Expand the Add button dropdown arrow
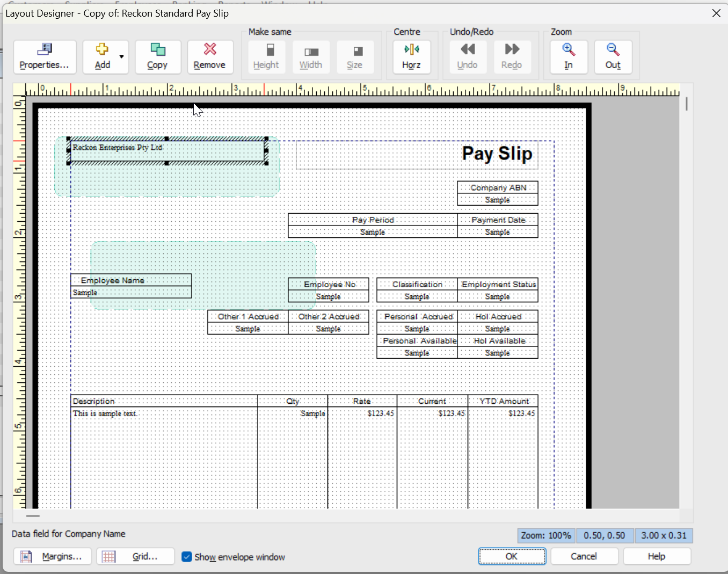Screen dimensions: 728x574 [x=122, y=57]
